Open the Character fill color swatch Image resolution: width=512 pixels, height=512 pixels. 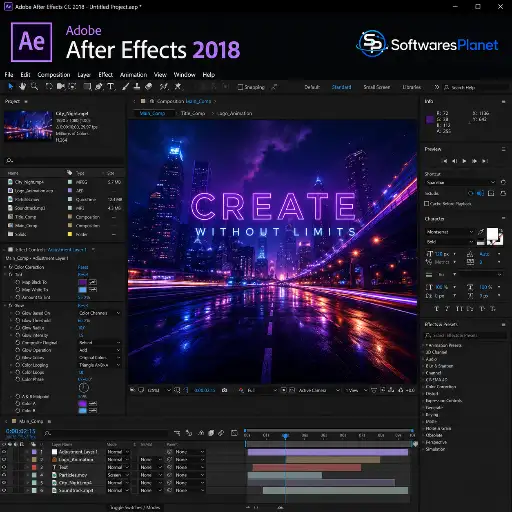492,234
